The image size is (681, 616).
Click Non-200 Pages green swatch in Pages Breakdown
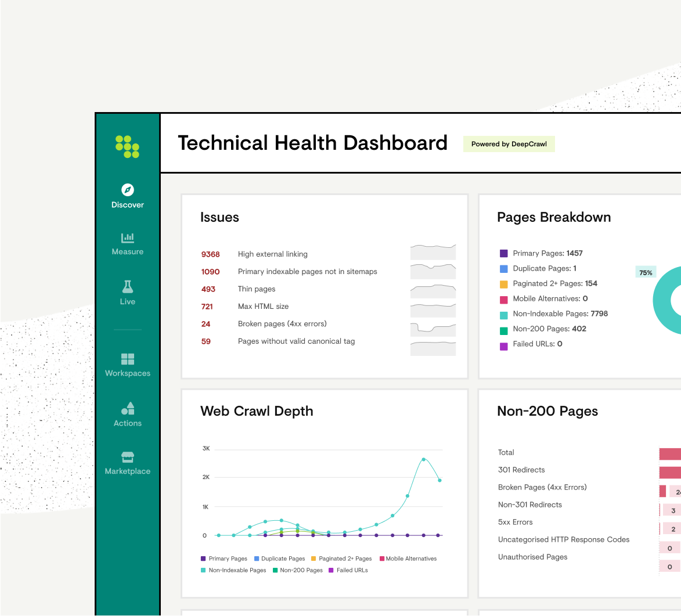(x=504, y=330)
